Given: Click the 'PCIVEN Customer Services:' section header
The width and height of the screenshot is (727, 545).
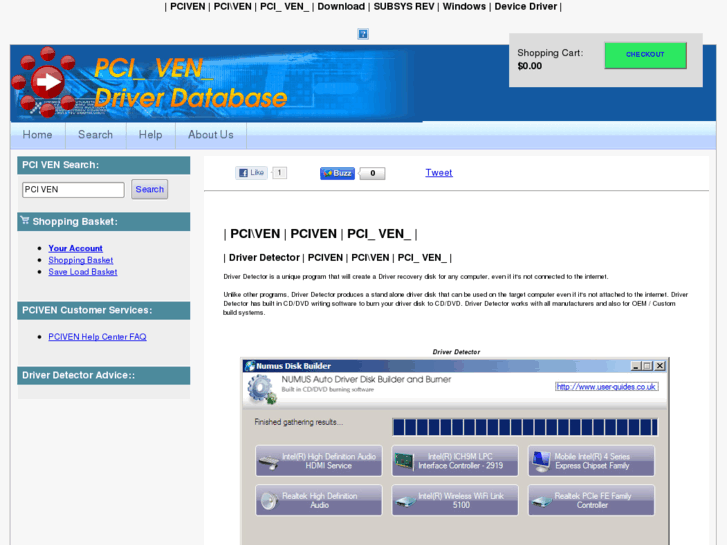Looking at the screenshot, I should click(x=104, y=310).
